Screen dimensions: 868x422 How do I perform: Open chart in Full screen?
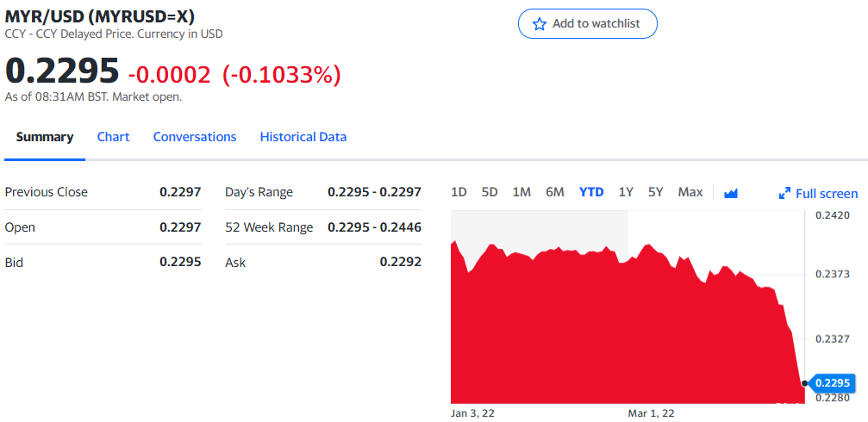coord(818,194)
